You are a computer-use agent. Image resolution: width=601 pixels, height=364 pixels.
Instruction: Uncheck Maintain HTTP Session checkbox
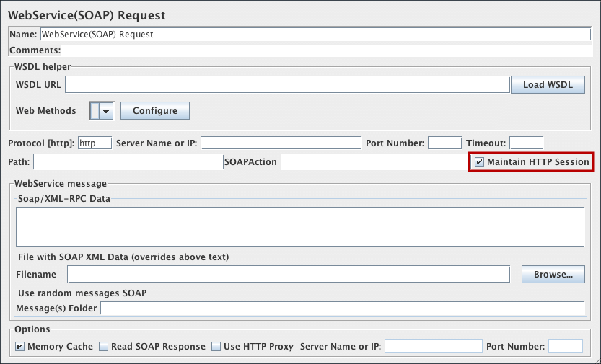pyautogui.click(x=480, y=162)
